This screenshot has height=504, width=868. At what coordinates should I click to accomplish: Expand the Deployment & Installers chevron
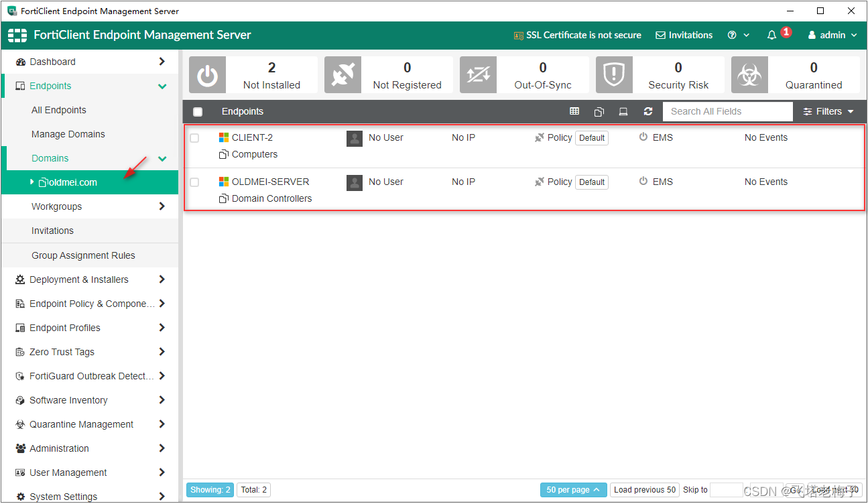[x=162, y=279]
